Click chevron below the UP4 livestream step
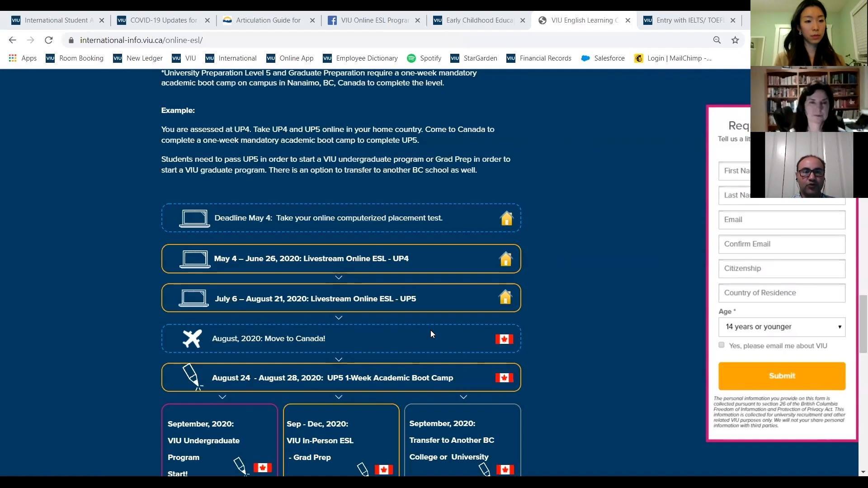The image size is (868, 488). click(x=339, y=277)
